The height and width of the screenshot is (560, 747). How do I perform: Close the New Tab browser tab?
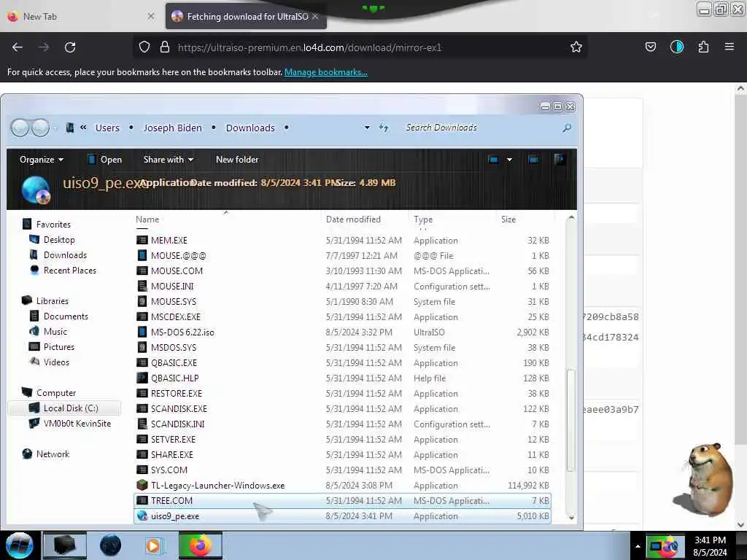pos(150,16)
